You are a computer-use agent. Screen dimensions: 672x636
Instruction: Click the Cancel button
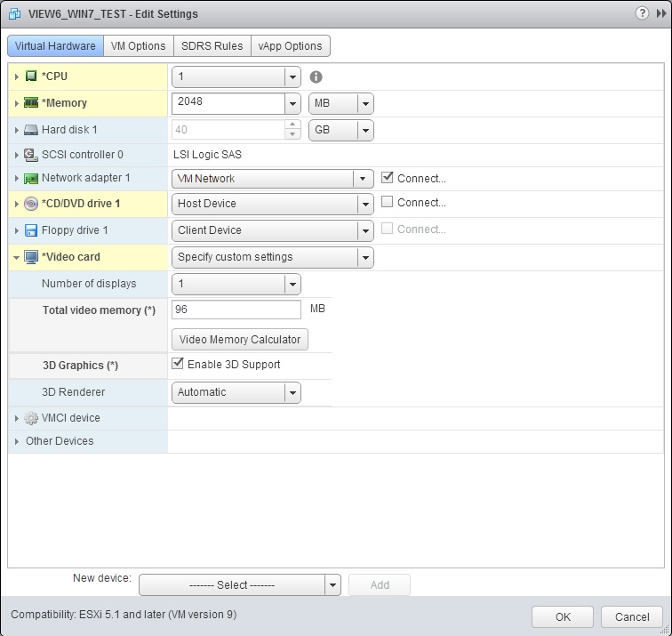[632, 616]
